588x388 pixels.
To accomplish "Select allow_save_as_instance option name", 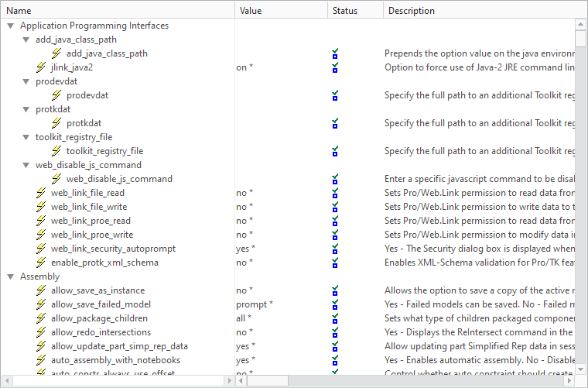I will pos(98,290).
